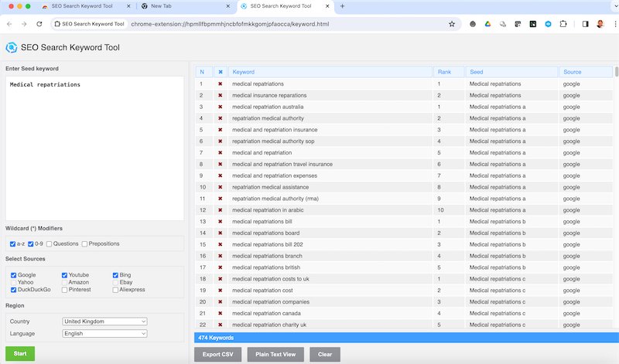Reload the page using the refresh icon
This screenshot has width=619, height=364.
coord(39,24)
